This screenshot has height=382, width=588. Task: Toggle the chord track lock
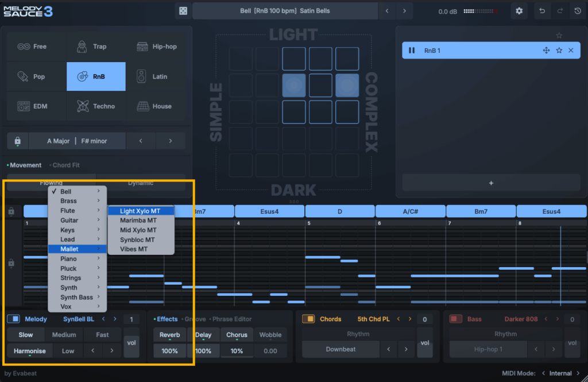click(11, 211)
